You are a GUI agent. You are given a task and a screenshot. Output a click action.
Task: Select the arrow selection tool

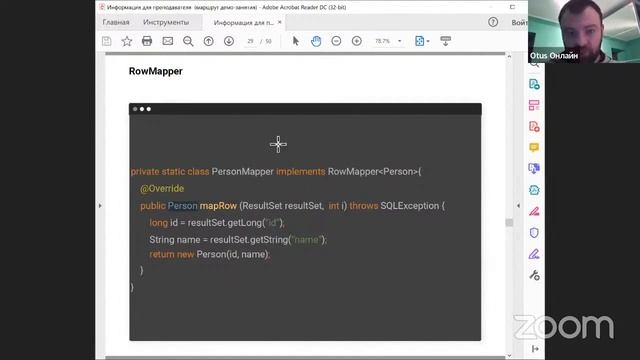click(x=296, y=41)
